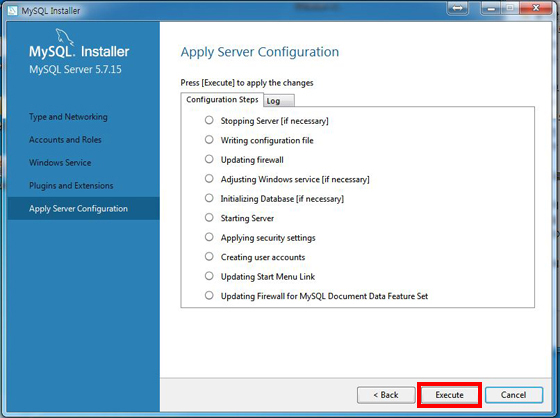
Task: Click 'Initializing Database [if necessary]' text
Action: click(282, 199)
